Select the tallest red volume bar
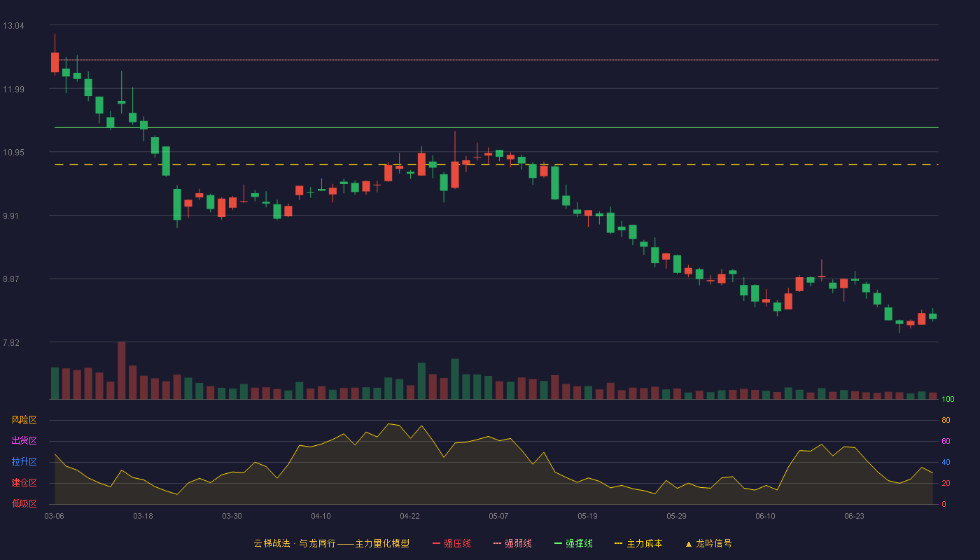The image size is (980, 560). coord(121,370)
